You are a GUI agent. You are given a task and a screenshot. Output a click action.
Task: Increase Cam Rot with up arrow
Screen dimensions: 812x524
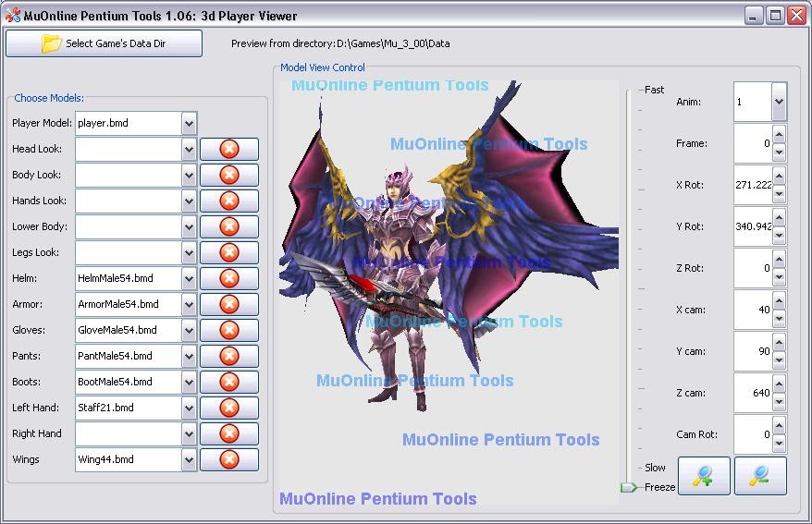(x=779, y=425)
